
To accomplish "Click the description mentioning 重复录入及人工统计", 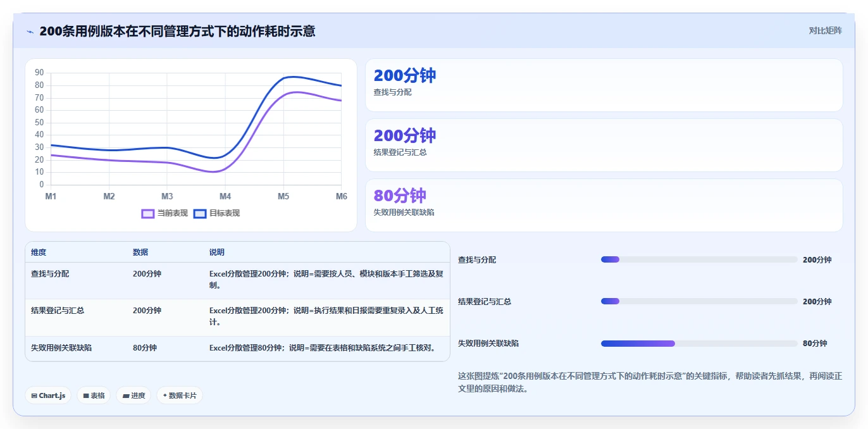I will click(326, 316).
